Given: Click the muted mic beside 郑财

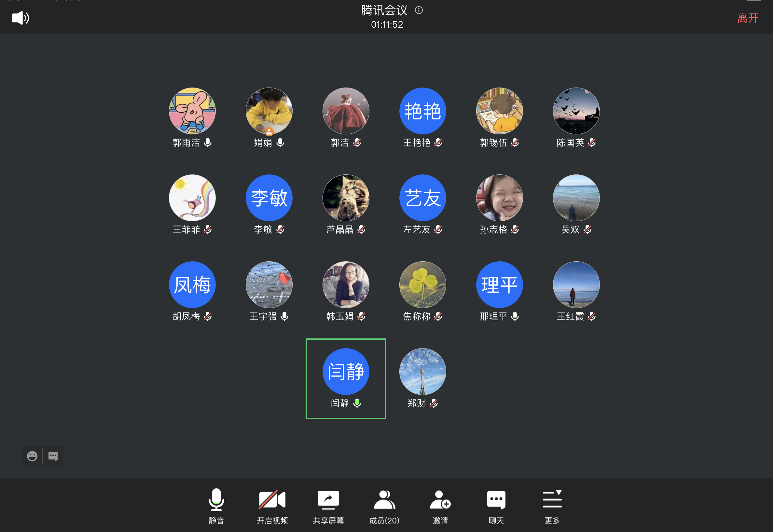Looking at the screenshot, I should click(x=434, y=403).
